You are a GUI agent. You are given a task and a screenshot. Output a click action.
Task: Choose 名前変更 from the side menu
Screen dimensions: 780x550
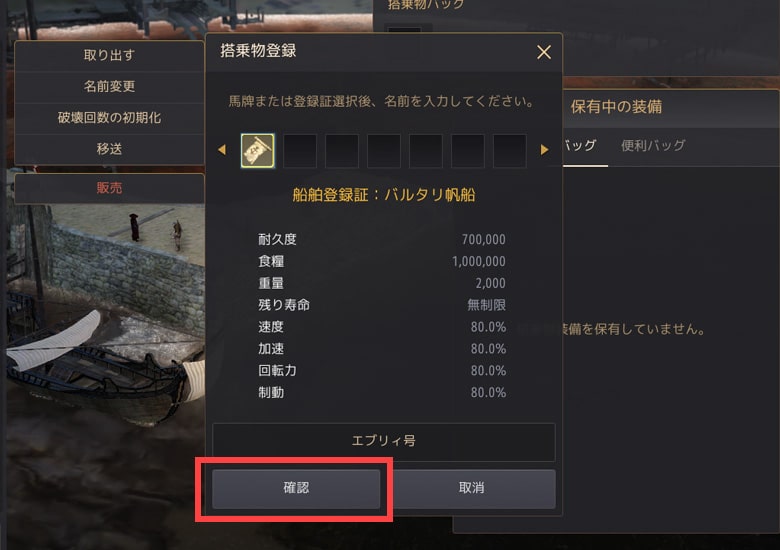pos(109,87)
